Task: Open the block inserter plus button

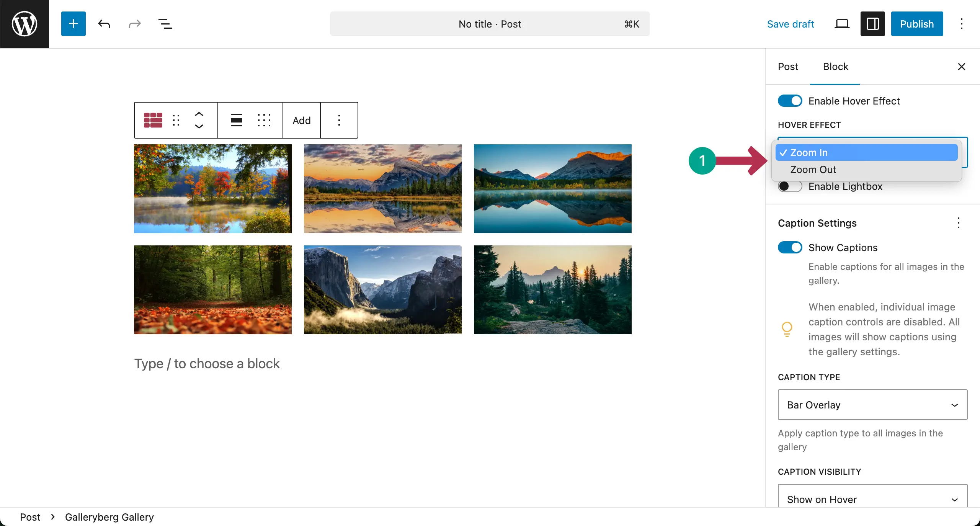Action: click(73, 24)
